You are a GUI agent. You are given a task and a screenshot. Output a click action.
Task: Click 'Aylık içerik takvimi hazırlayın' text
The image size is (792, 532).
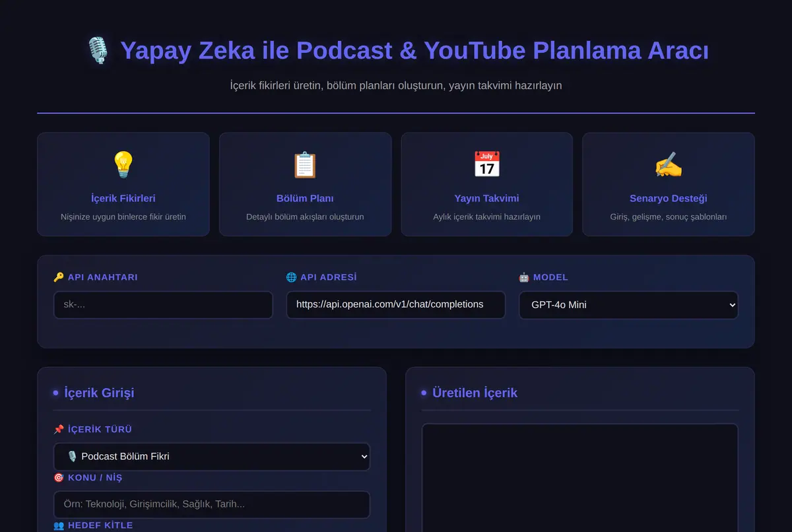point(487,216)
